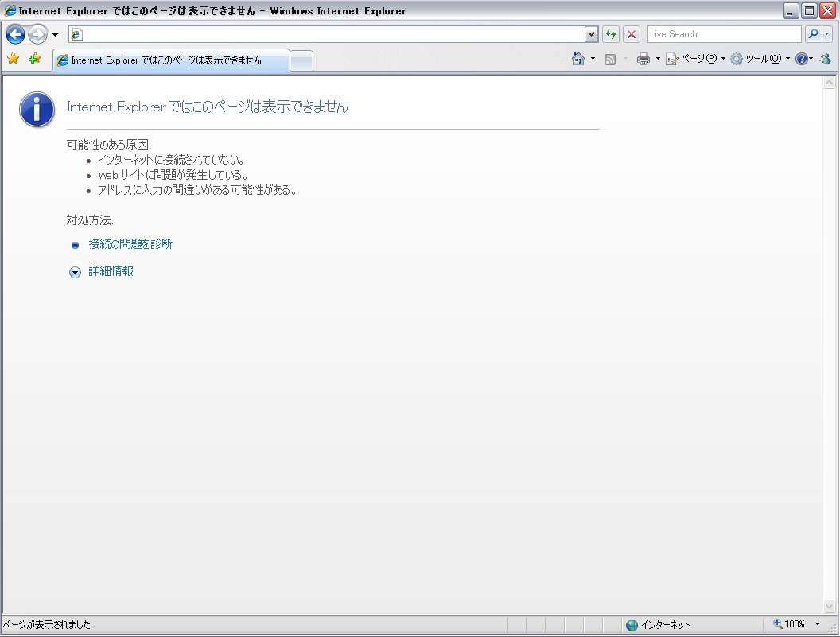Open the search provider options dropdown
840x637 pixels.
(x=826, y=34)
